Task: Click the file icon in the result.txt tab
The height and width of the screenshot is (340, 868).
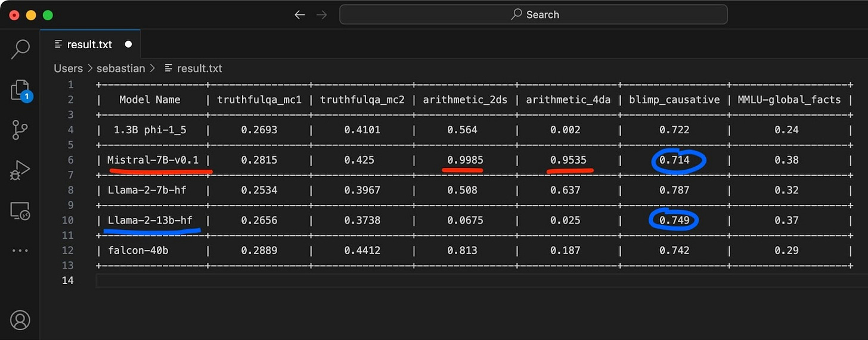Action: pos(58,45)
